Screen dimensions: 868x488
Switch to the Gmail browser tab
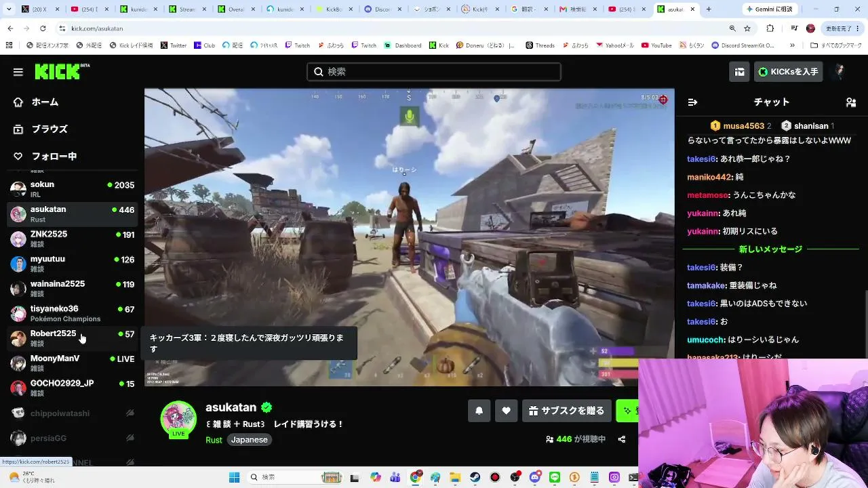point(578,9)
